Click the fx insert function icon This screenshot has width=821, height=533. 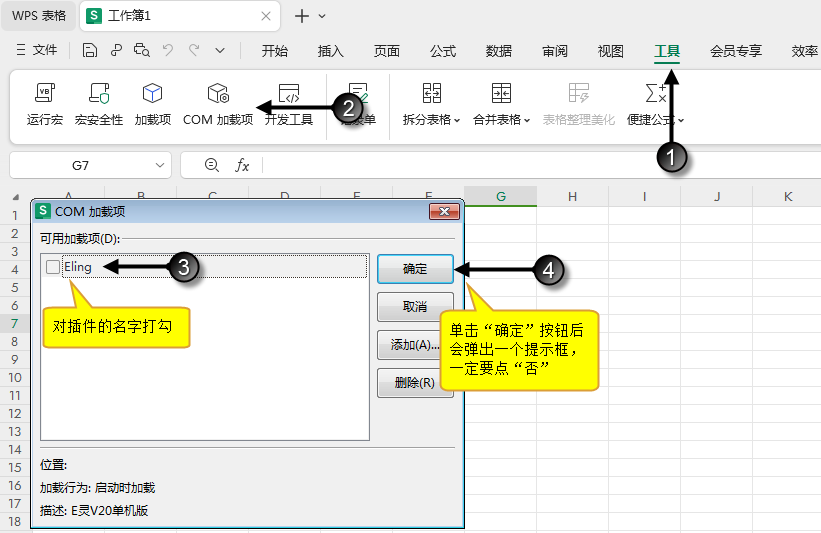242,165
